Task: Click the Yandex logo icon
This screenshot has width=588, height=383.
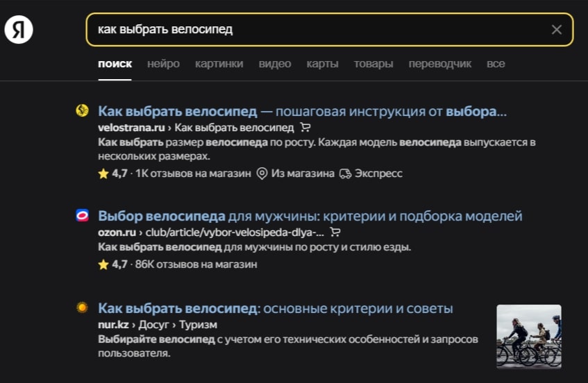Action: (x=19, y=30)
